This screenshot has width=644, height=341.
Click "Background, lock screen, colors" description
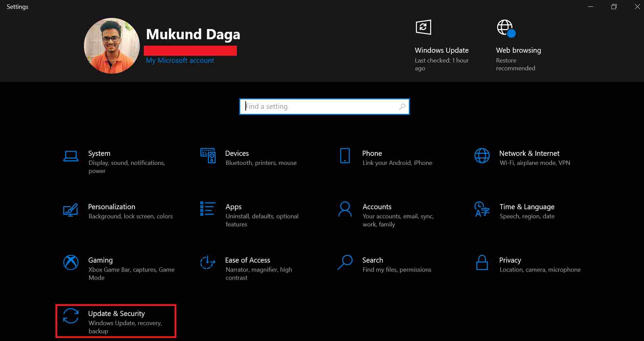pyautogui.click(x=131, y=216)
